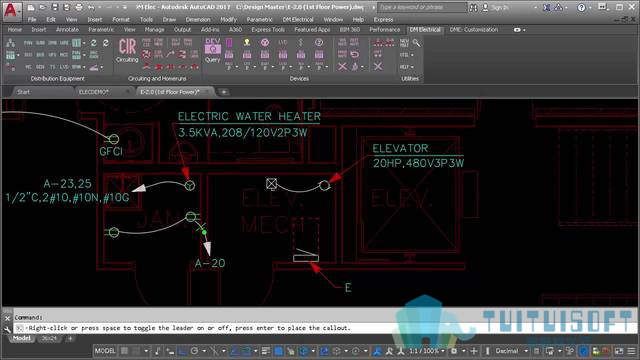The image size is (640, 360).
Task: Select the LVD device icon in Devices panel
Action: (x=282, y=42)
